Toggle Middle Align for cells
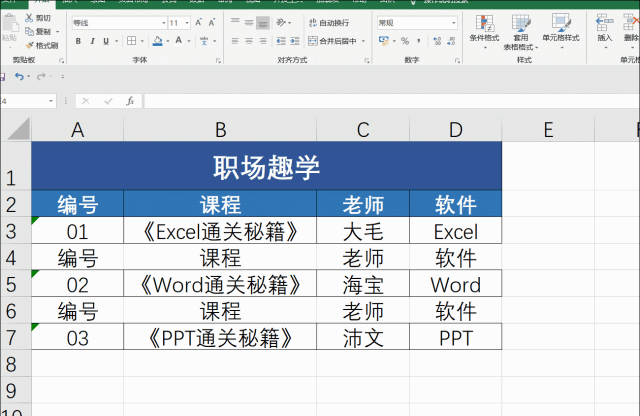The height and width of the screenshot is (416, 640). [x=249, y=22]
